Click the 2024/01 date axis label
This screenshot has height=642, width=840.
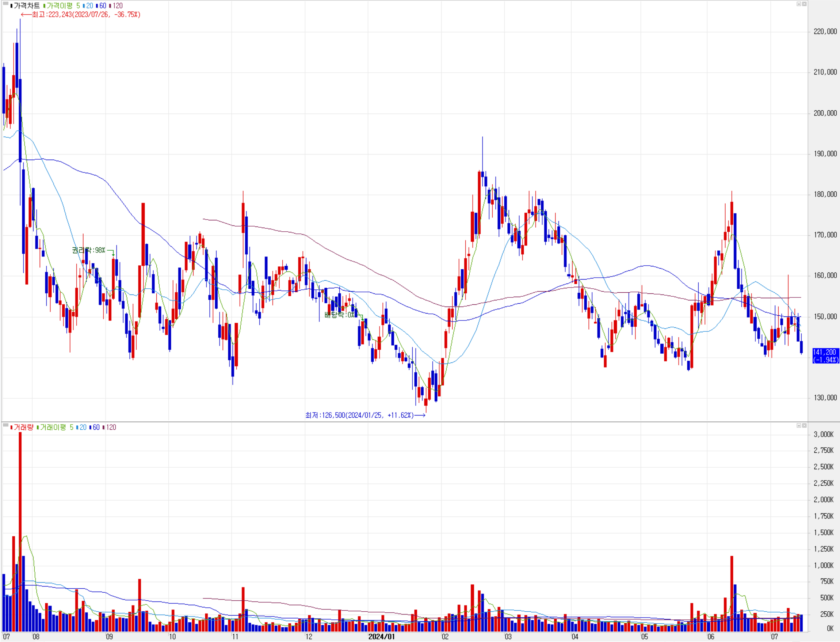pos(381,637)
